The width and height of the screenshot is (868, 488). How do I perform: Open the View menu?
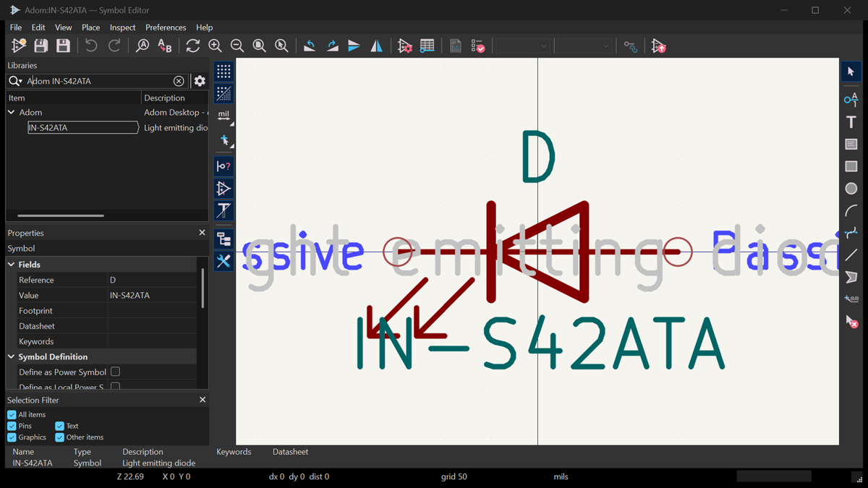[x=64, y=27]
